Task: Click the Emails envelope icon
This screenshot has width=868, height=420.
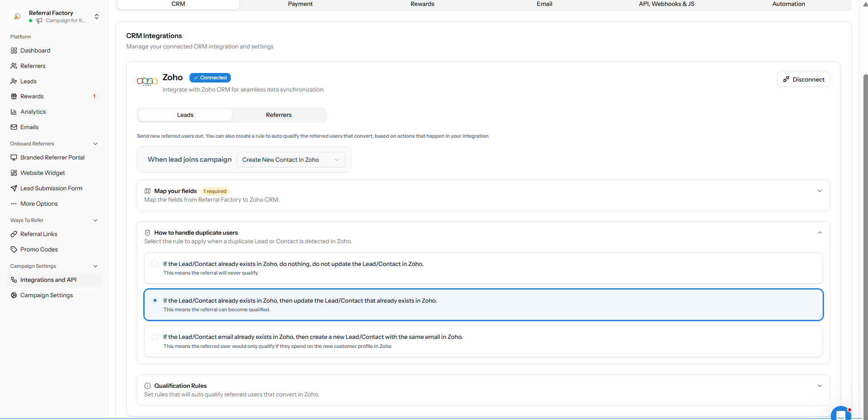Action: tap(14, 127)
